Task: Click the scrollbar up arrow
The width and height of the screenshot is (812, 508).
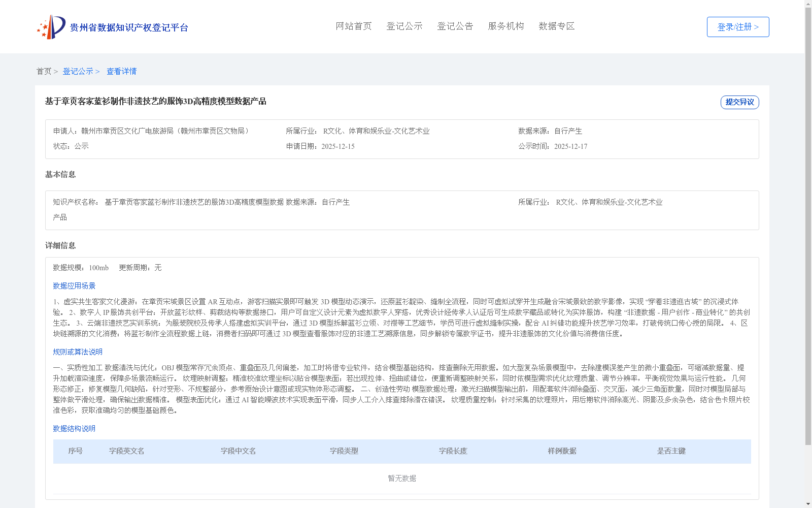Action: pyautogui.click(x=808, y=4)
